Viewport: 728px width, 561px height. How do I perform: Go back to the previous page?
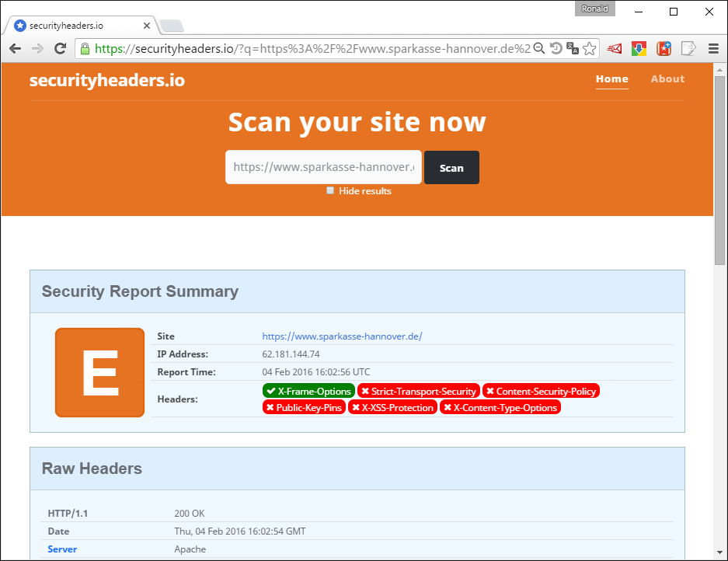pos(16,48)
